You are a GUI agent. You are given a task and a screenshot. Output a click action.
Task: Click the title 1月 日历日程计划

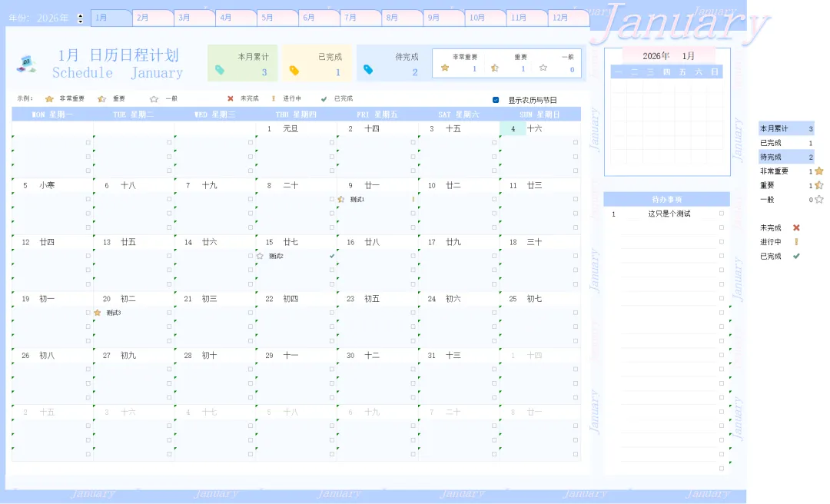pyautogui.click(x=118, y=55)
